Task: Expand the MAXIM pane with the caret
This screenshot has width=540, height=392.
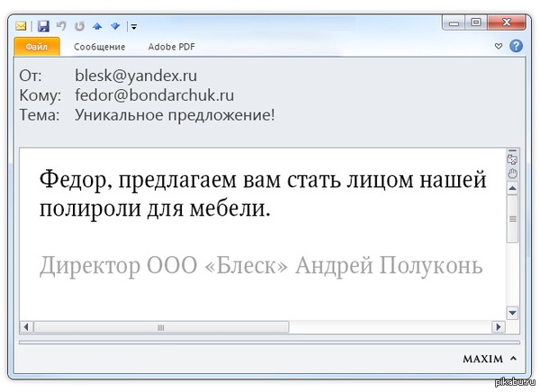Action: click(x=512, y=358)
